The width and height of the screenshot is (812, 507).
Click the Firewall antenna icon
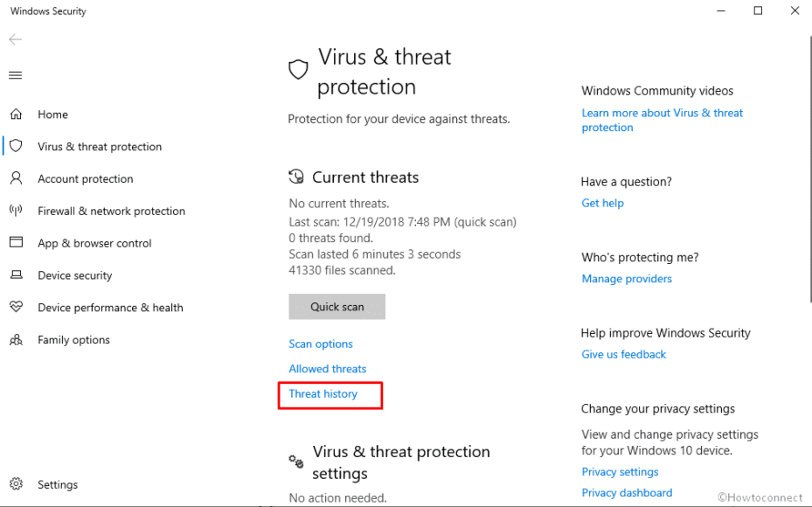(x=16, y=211)
